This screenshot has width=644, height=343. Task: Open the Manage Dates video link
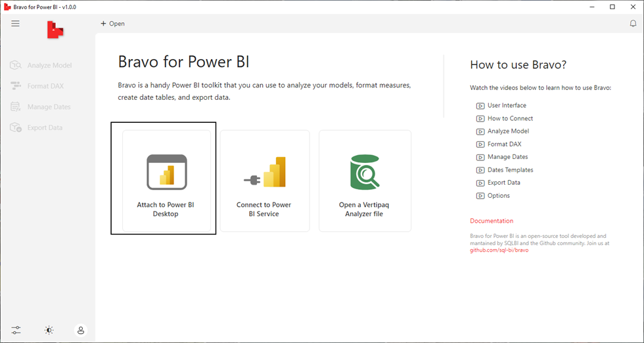coord(507,157)
